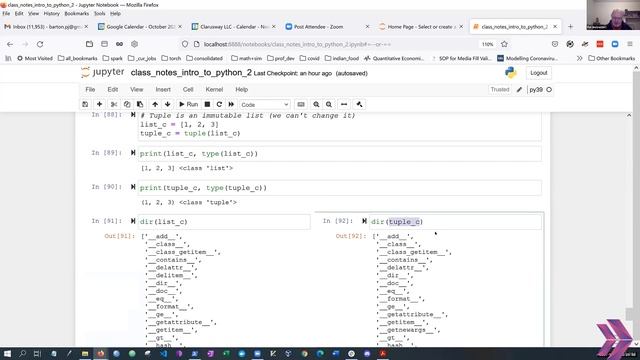Open a new browser tab with plus icon
Screen dimensions: 640x360
coord(570,27)
